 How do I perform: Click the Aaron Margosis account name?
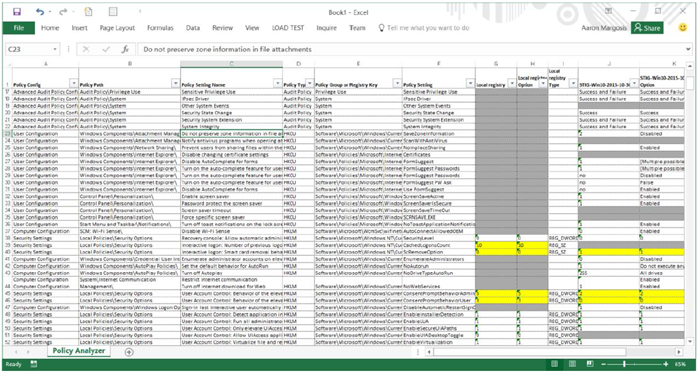click(604, 28)
